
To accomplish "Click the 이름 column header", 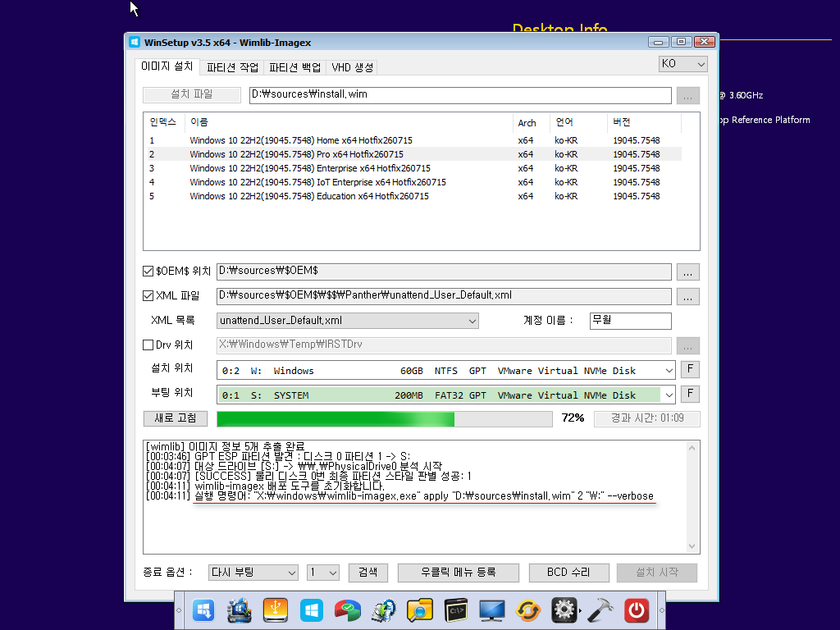I will 349,123.
